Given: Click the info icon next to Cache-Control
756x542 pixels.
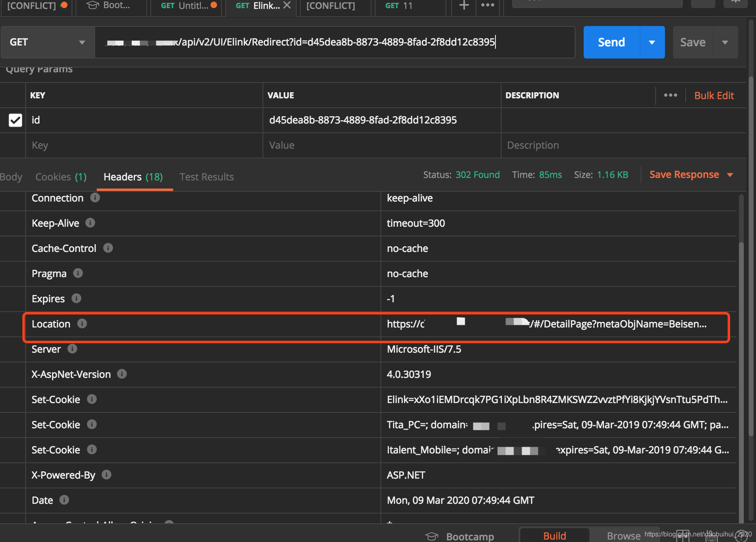Looking at the screenshot, I should 108,248.
